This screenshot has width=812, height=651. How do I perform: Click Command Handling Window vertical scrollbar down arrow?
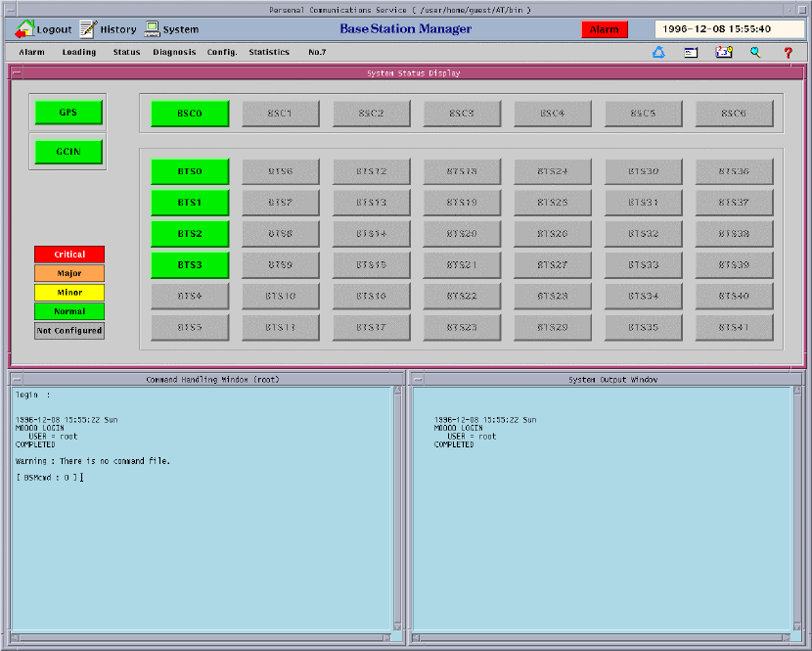[397, 627]
